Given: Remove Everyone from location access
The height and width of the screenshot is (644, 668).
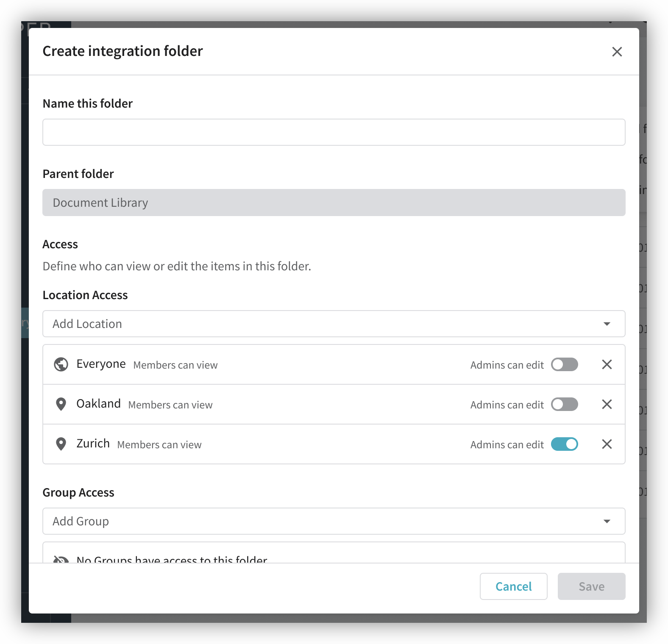Looking at the screenshot, I should pyautogui.click(x=607, y=364).
